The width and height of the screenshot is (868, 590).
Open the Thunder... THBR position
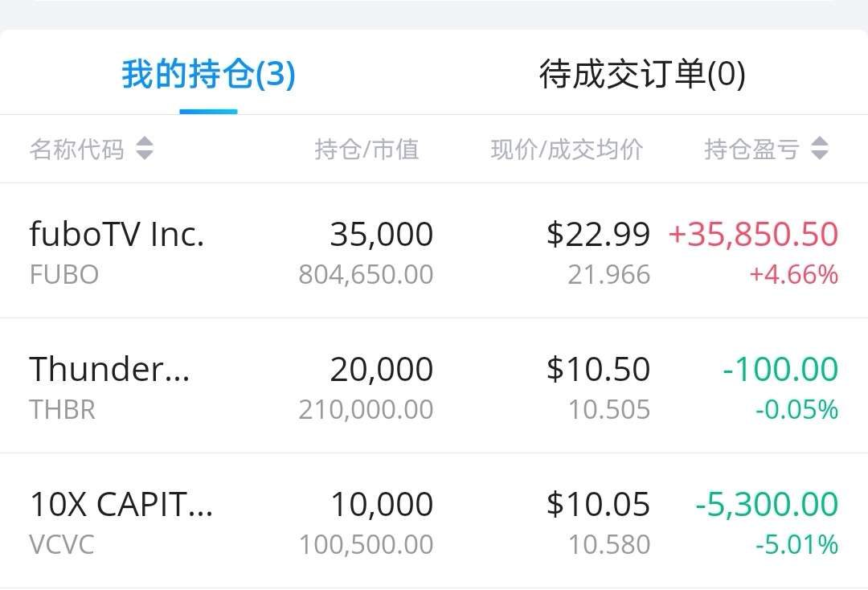pyautogui.click(x=109, y=370)
